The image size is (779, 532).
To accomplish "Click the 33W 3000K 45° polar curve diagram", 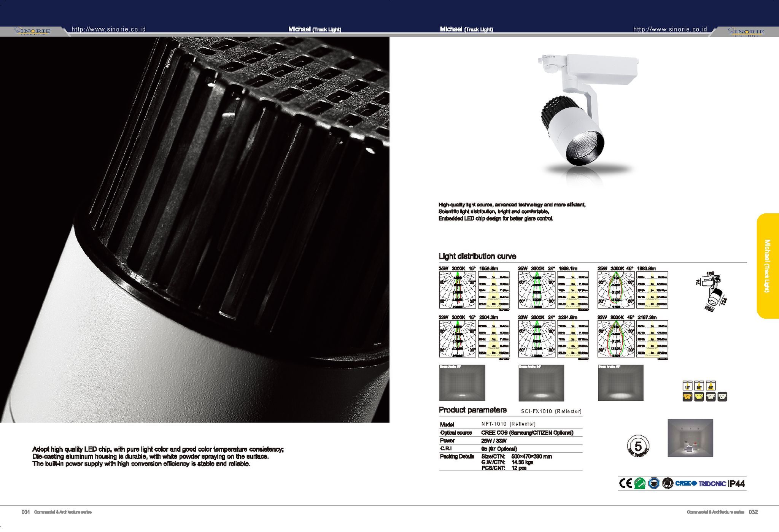I will [616, 339].
